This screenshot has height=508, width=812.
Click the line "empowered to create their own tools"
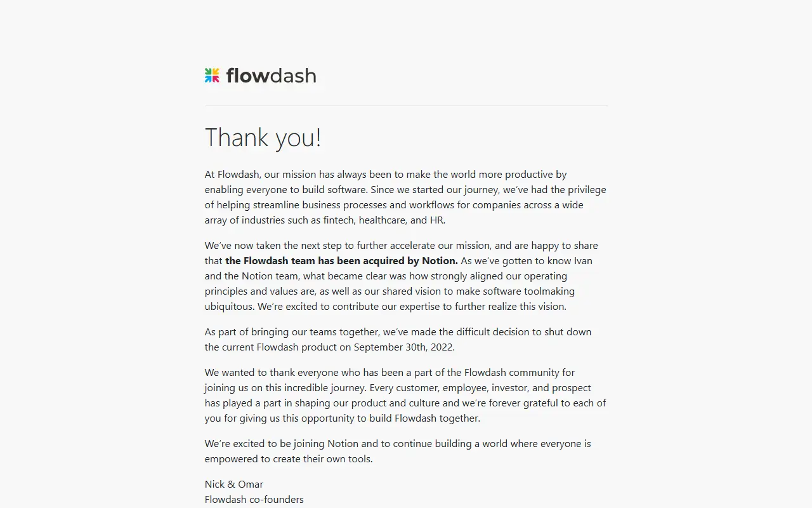pyautogui.click(x=289, y=458)
